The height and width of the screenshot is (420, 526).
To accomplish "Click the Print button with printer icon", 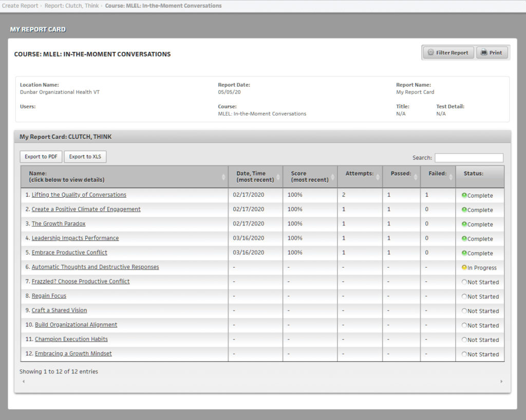I will [x=492, y=52].
